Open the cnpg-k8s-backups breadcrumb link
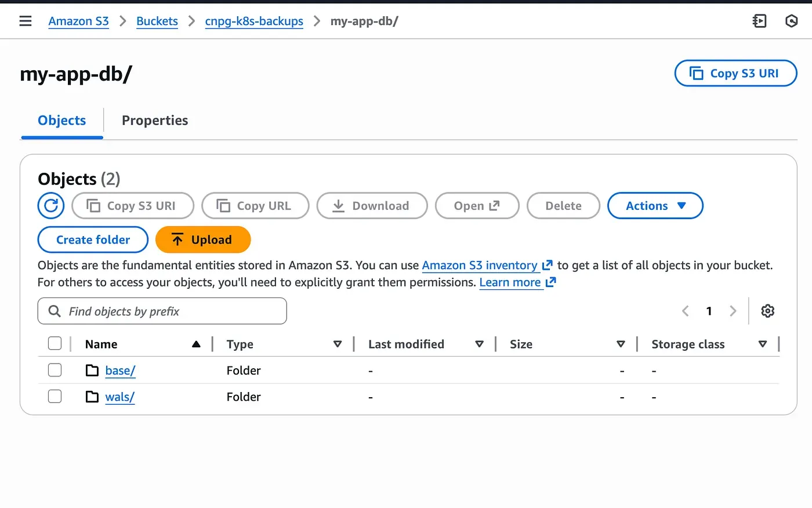The height and width of the screenshot is (508, 812). click(x=253, y=21)
